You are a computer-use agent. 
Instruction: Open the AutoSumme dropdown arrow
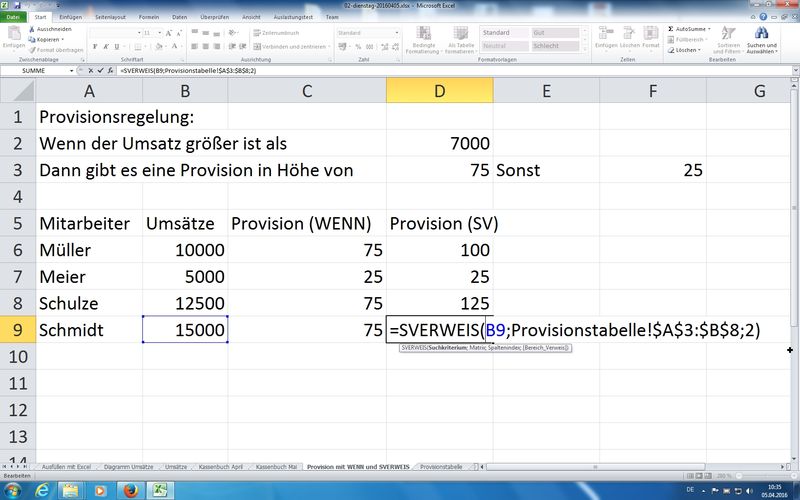pos(710,30)
